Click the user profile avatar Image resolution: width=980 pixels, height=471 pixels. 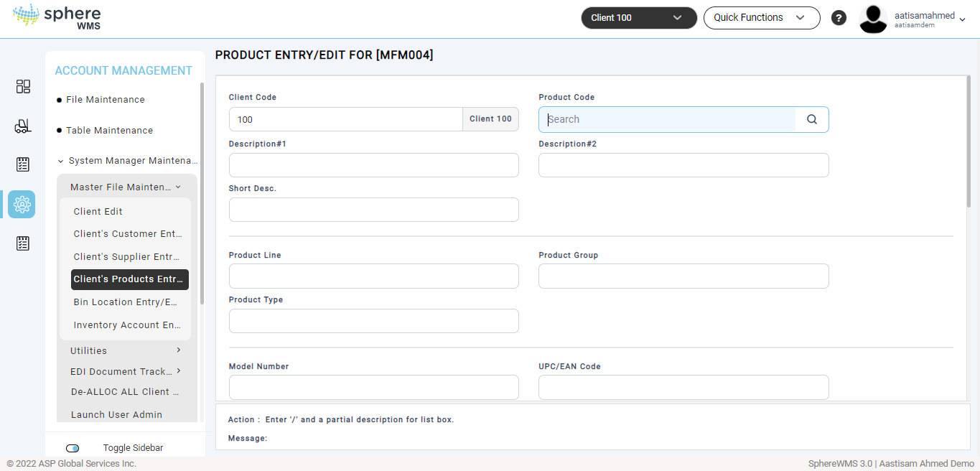pos(873,19)
